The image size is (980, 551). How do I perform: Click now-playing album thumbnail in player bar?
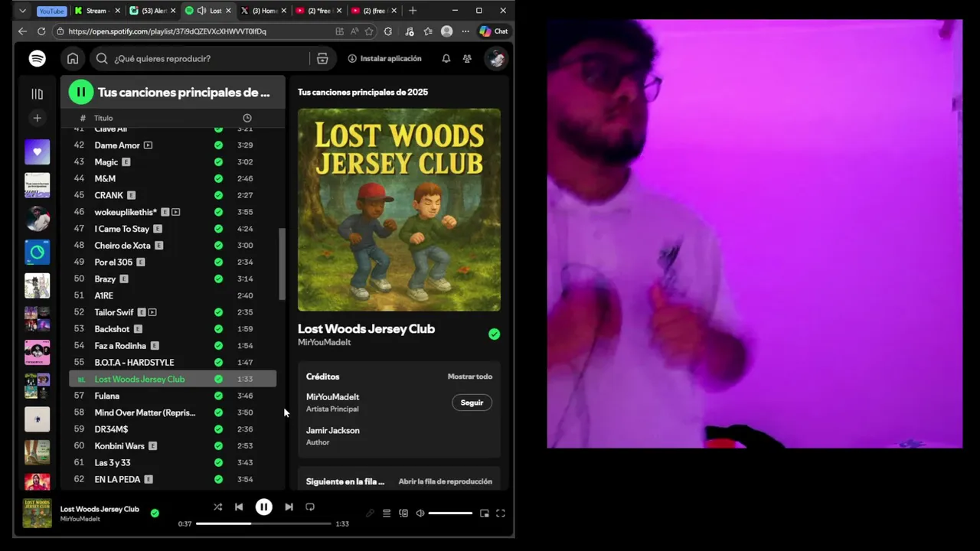point(37,514)
